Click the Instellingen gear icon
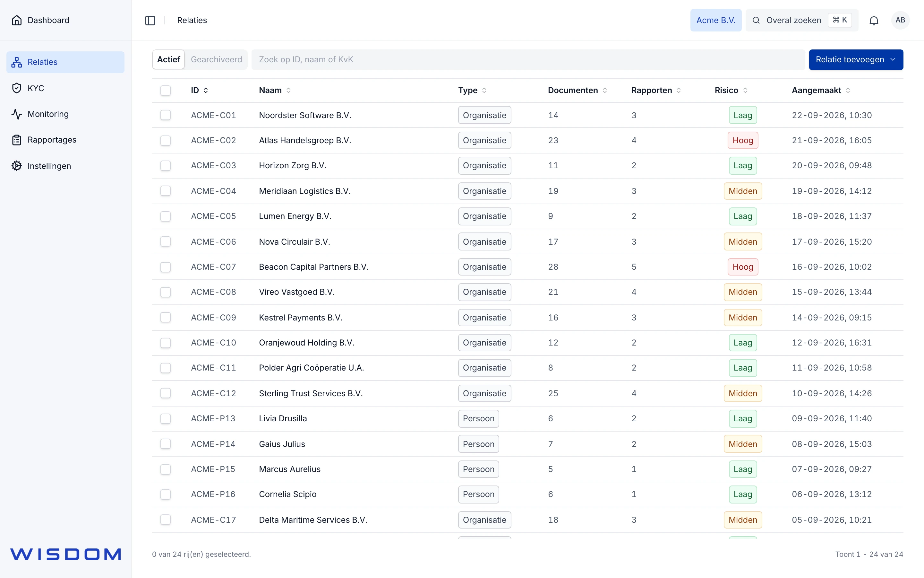924x578 pixels. [x=16, y=166]
